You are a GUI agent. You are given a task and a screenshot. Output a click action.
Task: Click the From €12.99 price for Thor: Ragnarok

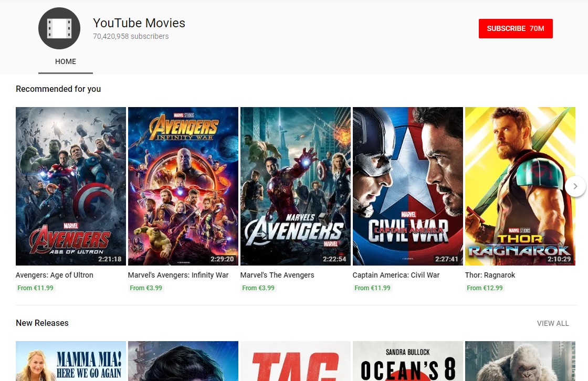(485, 288)
